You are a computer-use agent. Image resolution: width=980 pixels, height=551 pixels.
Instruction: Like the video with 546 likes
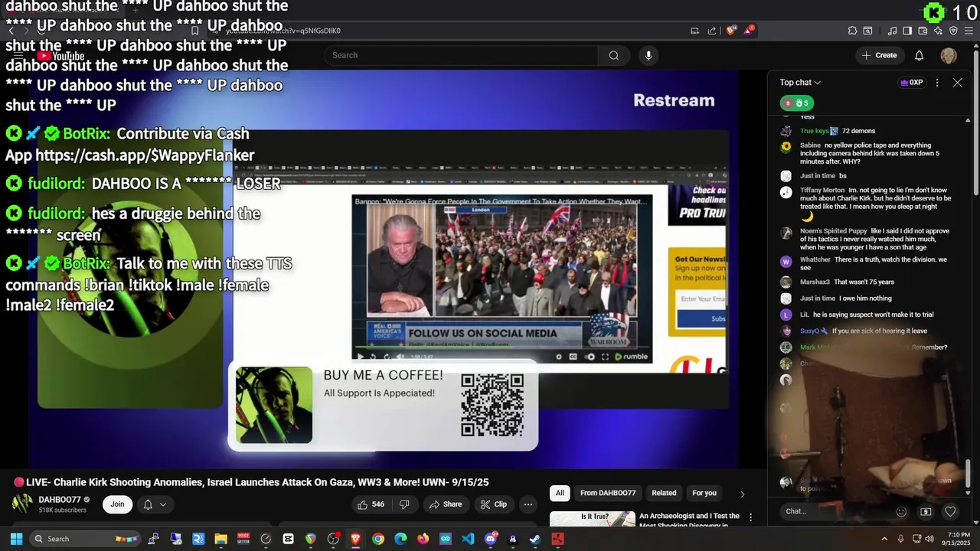(371, 504)
